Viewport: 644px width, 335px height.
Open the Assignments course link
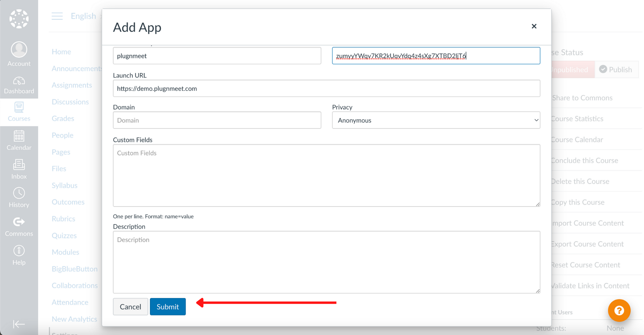72,85
